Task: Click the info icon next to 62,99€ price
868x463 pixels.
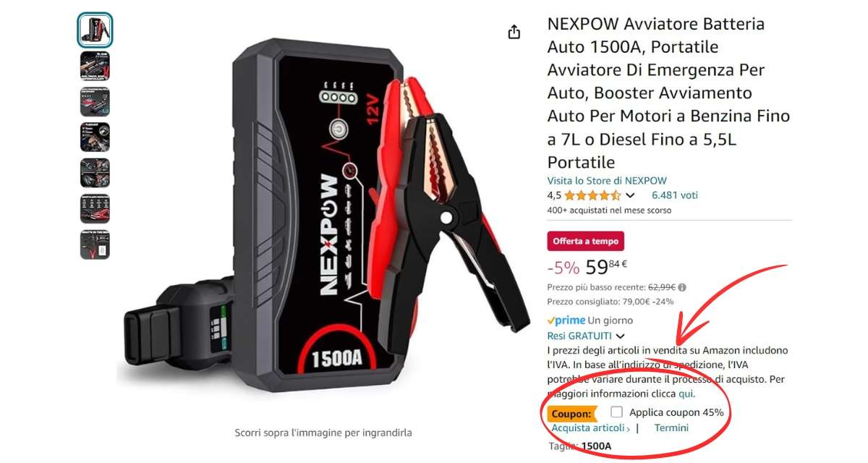Action: pos(682,287)
